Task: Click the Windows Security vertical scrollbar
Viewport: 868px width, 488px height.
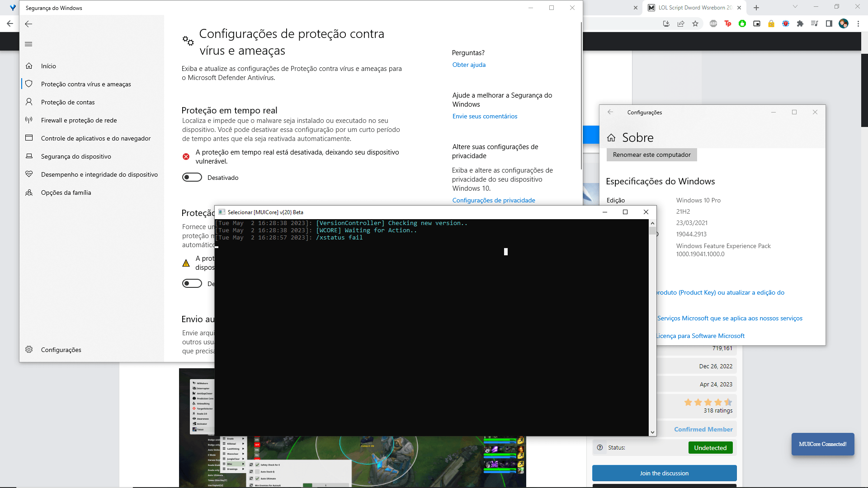Action: point(581,95)
